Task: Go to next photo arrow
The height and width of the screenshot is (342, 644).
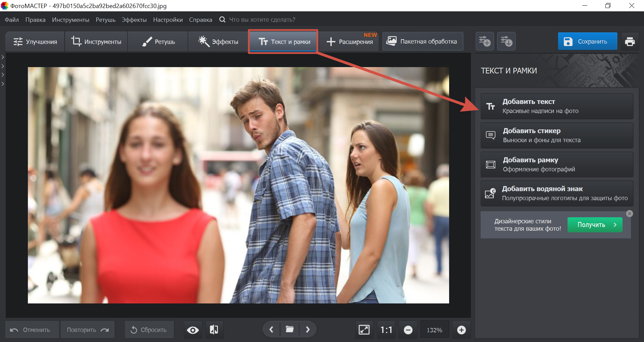Action: click(308, 330)
